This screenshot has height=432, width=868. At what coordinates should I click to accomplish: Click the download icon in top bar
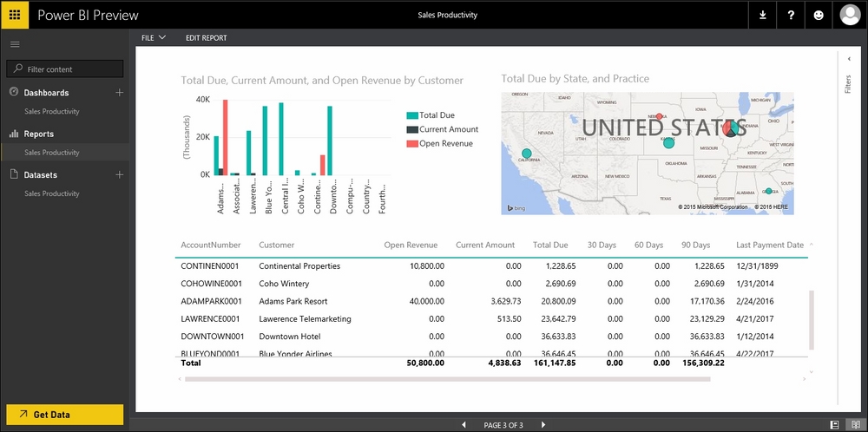(x=763, y=15)
